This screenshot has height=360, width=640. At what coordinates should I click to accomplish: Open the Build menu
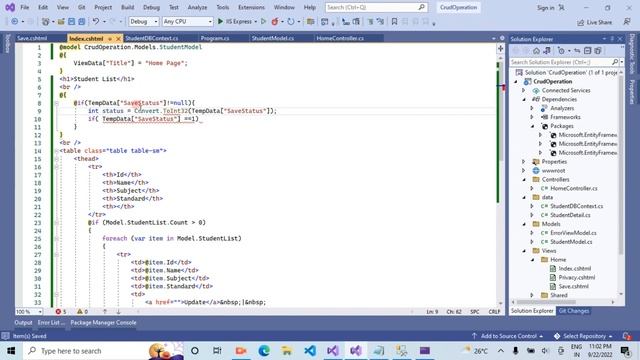click(127, 7)
